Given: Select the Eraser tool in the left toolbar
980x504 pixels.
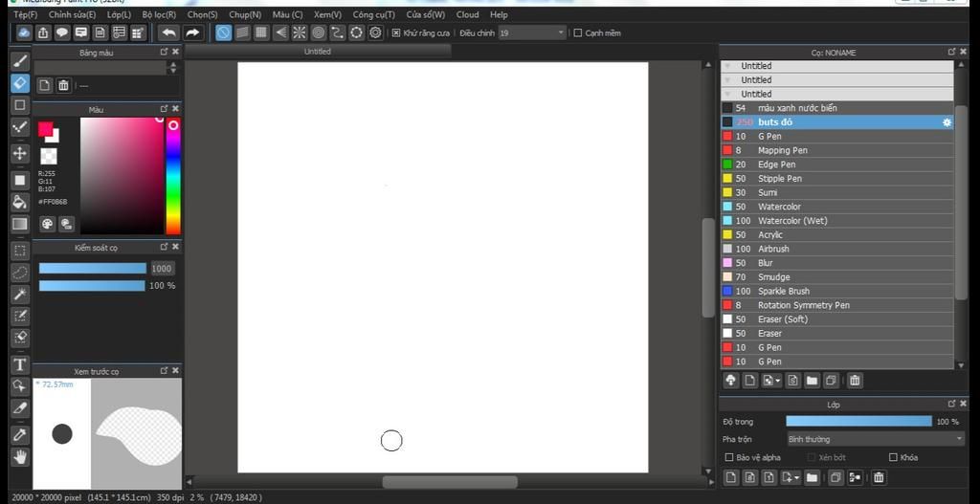Looking at the screenshot, I should tap(20, 83).
